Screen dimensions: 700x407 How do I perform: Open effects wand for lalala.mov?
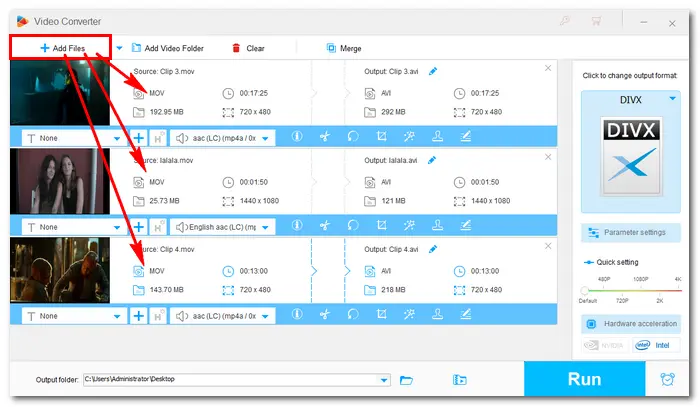(x=409, y=225)
